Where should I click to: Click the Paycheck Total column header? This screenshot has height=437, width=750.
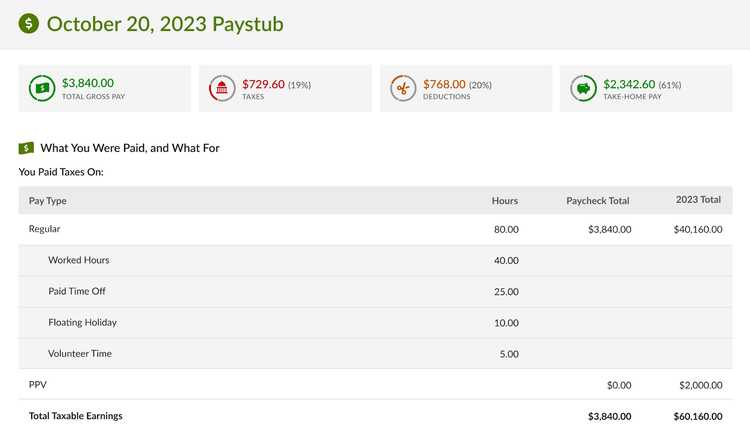(597, 201)
